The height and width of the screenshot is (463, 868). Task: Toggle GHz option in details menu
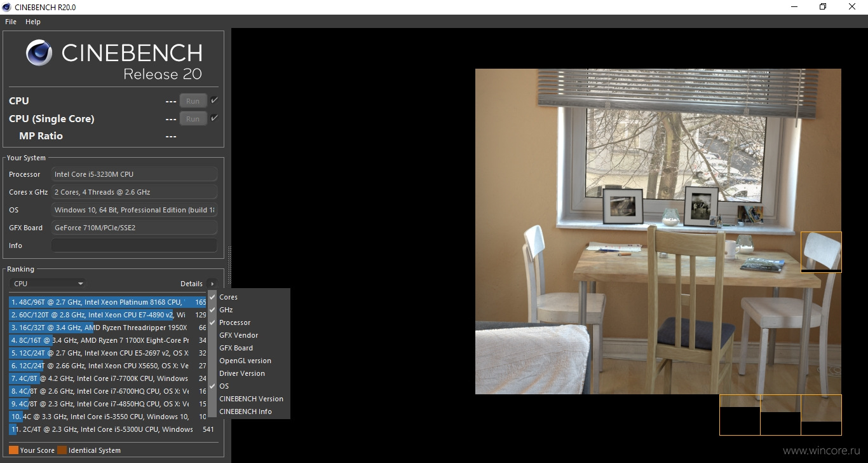coord(248,310)
